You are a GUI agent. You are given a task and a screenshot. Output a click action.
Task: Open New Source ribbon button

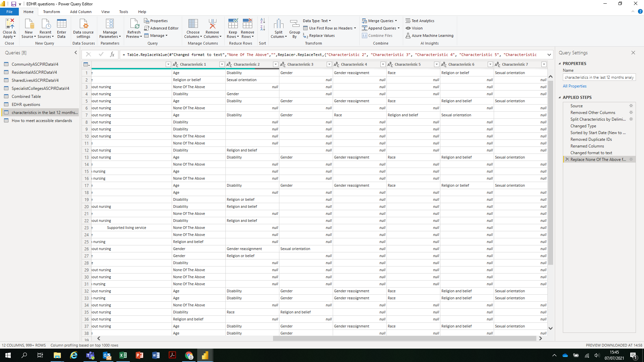[x=29, y=28]
